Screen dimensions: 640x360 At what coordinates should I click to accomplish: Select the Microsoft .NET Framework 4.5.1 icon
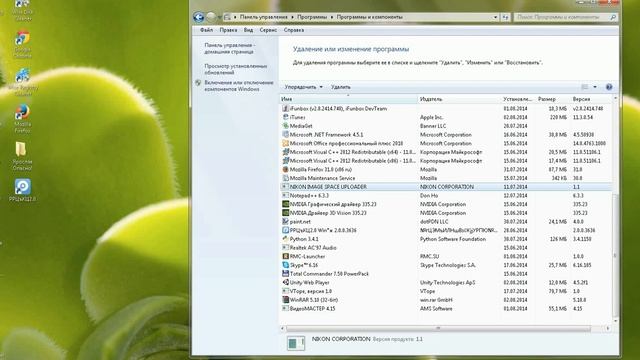[x=285, y=135]
